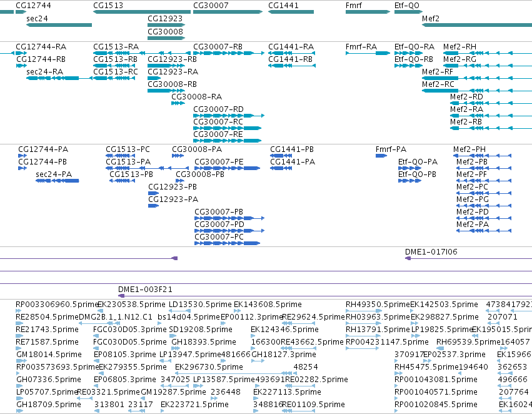Screen dimensions: 532x414
Task: Click the RP003306960.5prime EST label
Action: 57,305
